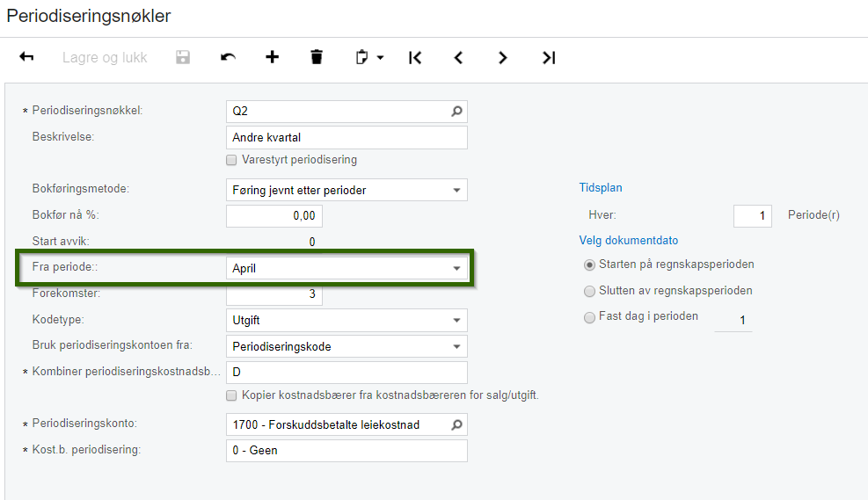Go to next record arrow
The image size is (868, 500).
[x=502, y=57]
